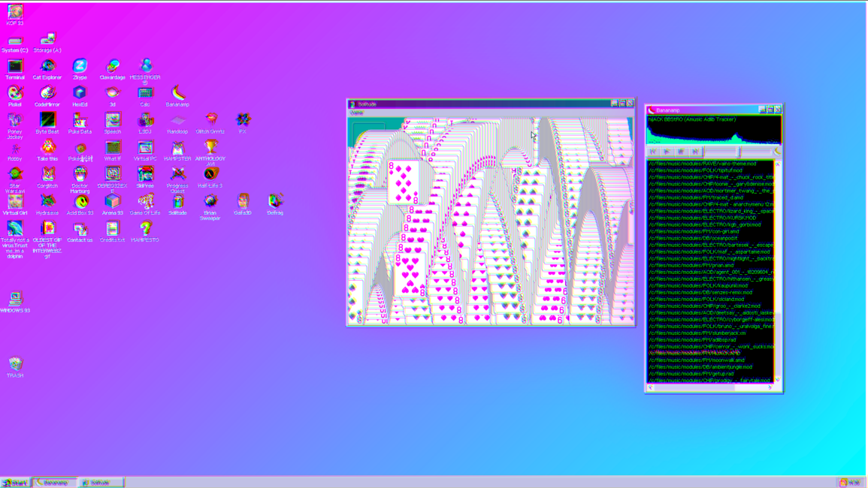Switch to Solitude in the taskbar
This screenshot has height=488, width=868.
(100, 483)
